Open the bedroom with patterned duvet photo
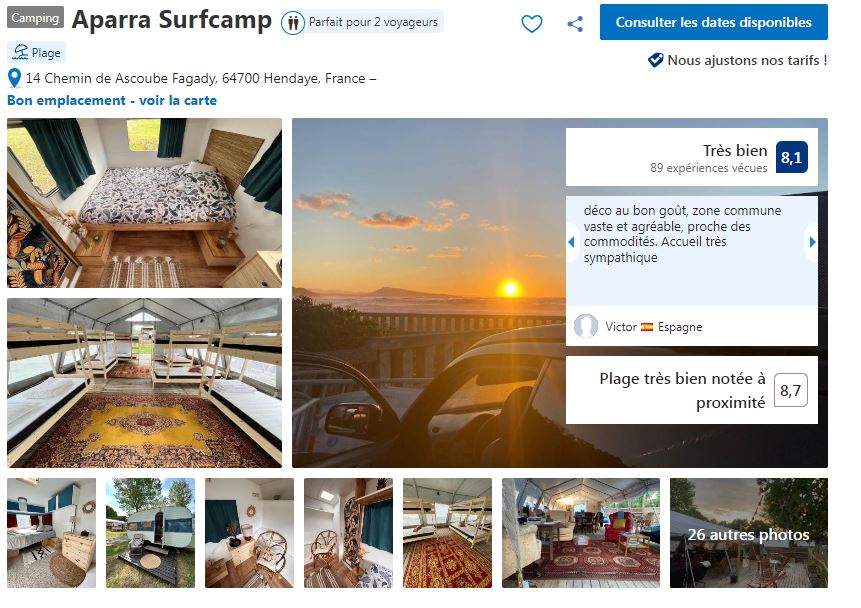Screen dimensions: 861x608 (144, 203)
